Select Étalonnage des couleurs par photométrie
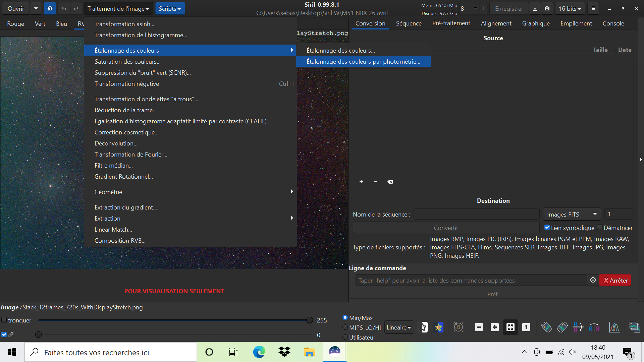This screenshot has height=362, width=644. pyautogui.click(x=363, y=61)
